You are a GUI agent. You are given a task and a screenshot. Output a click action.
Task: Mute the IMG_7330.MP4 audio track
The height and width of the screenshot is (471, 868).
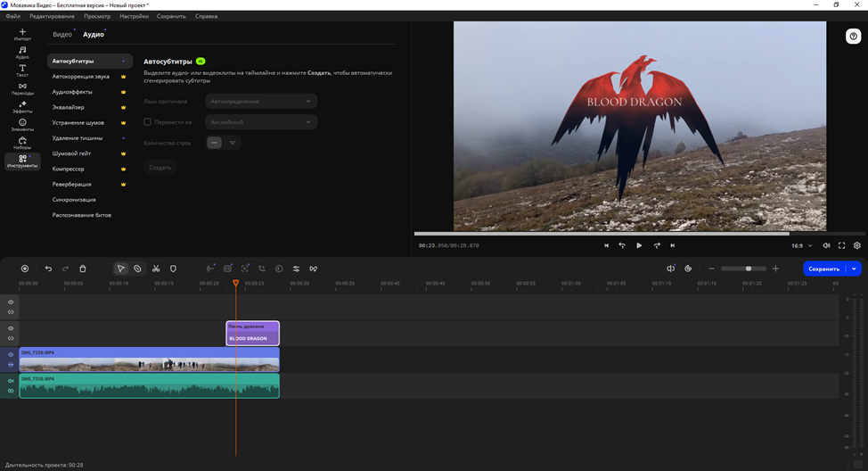click(x=11, y=381)
